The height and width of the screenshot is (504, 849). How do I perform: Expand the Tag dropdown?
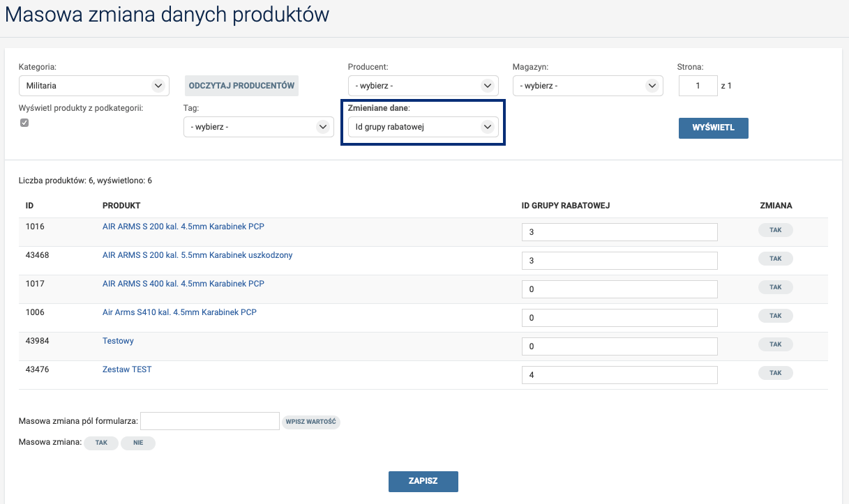click(258, 127)
